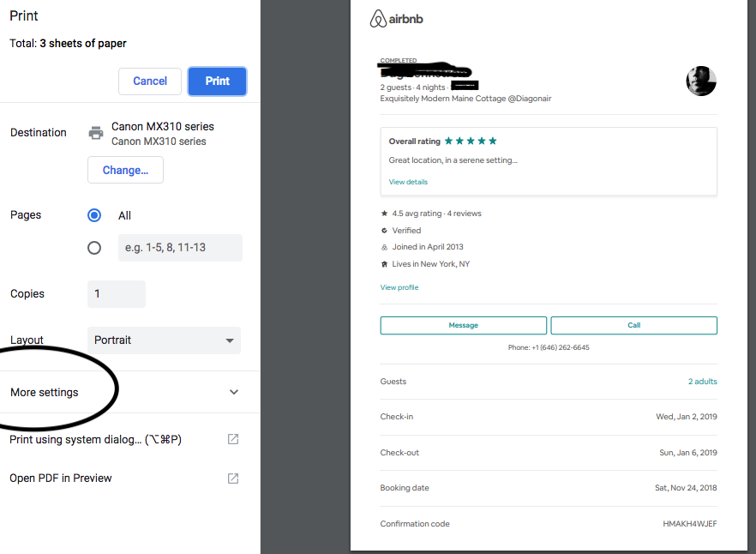Cancel the print dialog
The height and width of the screenshot is (554, 756).
[150, 81]
